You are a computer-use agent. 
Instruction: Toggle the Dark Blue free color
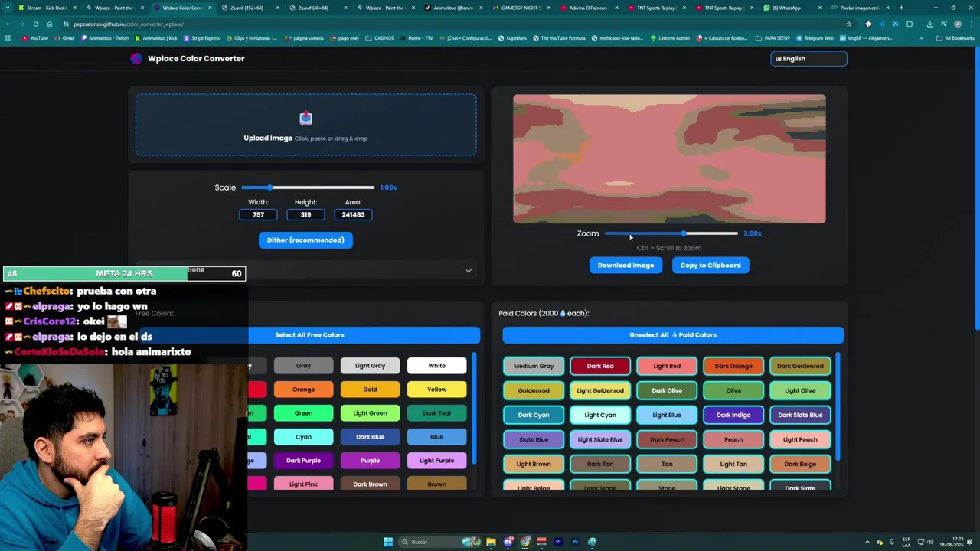point(370,437)
